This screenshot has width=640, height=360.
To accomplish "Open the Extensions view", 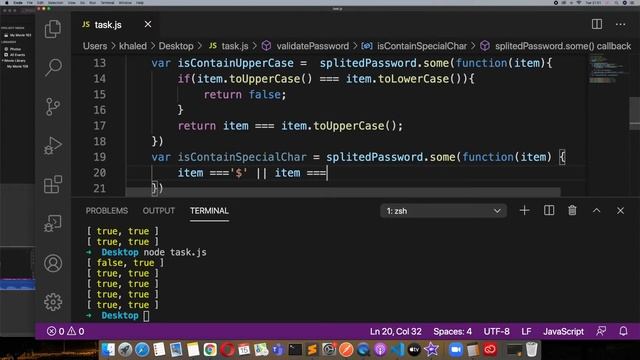I will click(53, 184).
